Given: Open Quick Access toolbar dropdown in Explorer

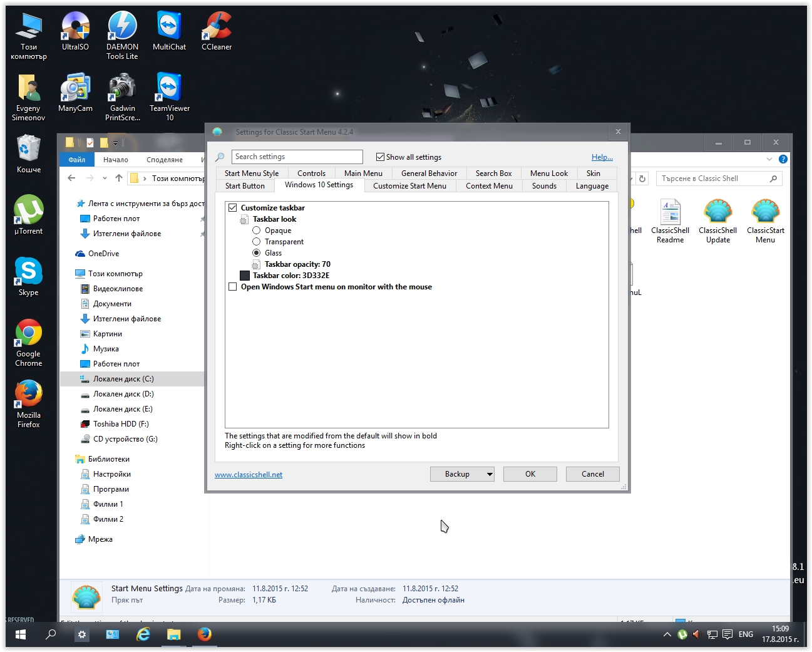Looking at the screenshot, I should pos(115,143).
